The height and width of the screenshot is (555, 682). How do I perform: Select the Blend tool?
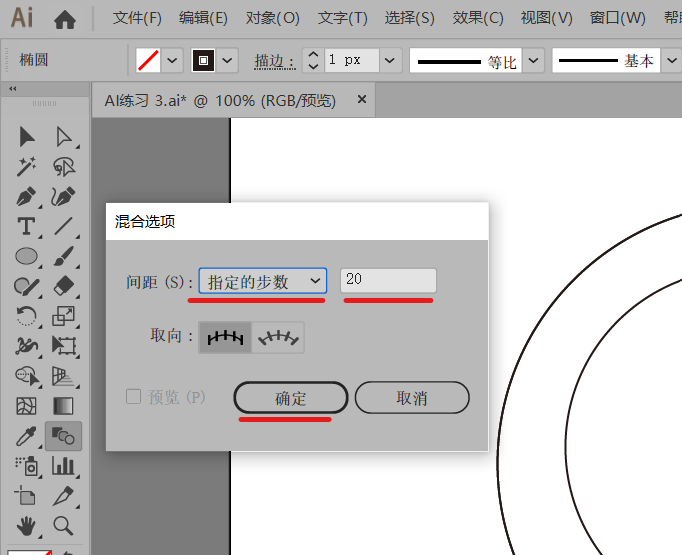point(64,436)
